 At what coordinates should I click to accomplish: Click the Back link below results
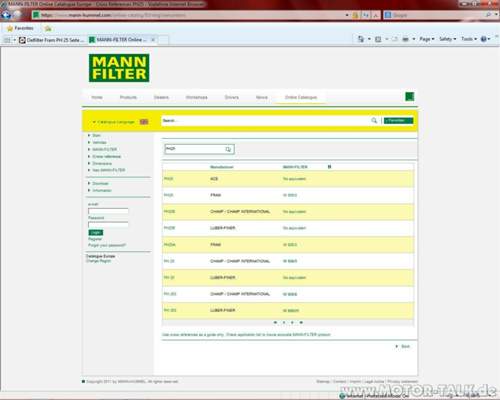tap(405, 346)
